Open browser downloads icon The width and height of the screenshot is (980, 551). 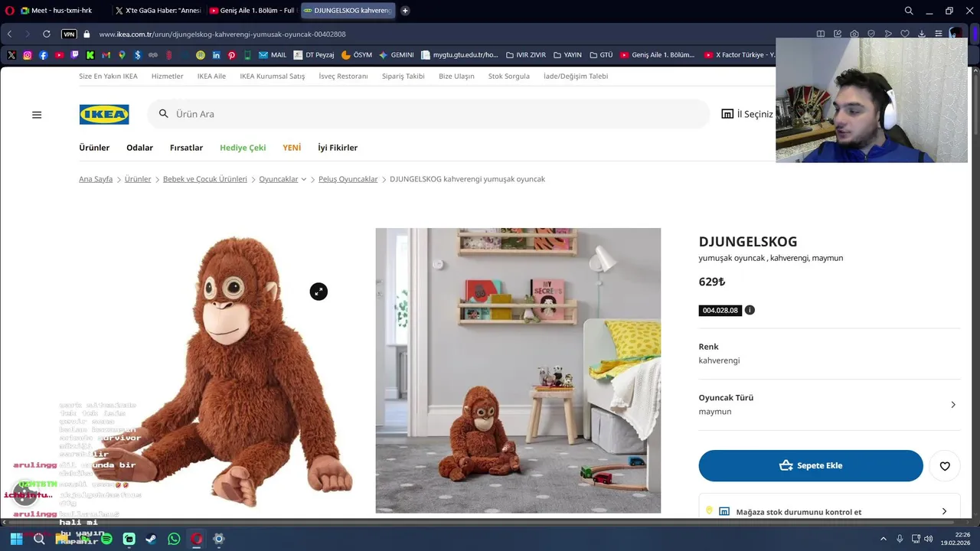click(x=922, y=34)
